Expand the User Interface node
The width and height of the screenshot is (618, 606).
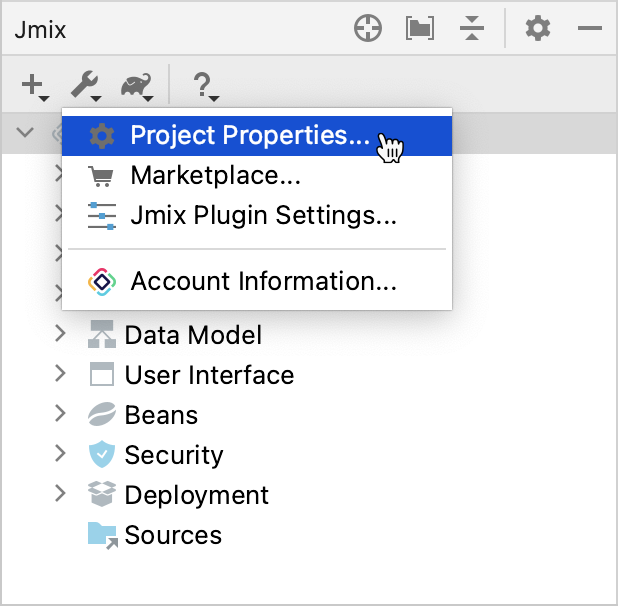[x=60, y=373]
